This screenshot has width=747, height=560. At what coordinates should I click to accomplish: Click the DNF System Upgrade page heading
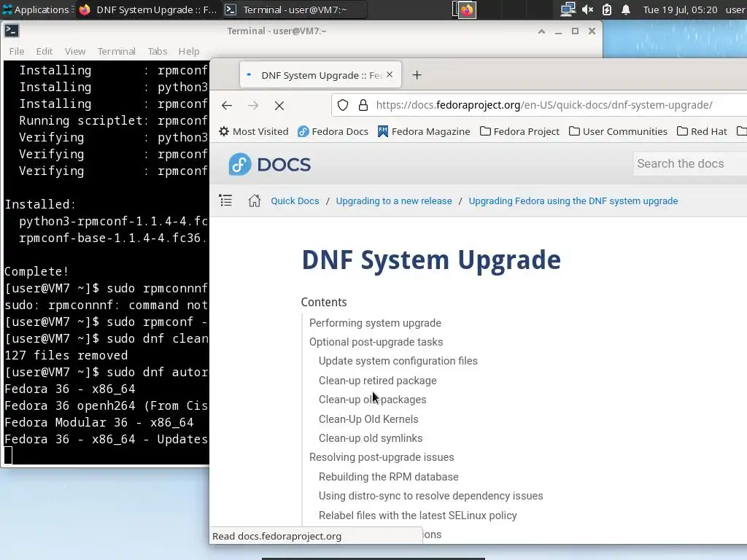431,260
